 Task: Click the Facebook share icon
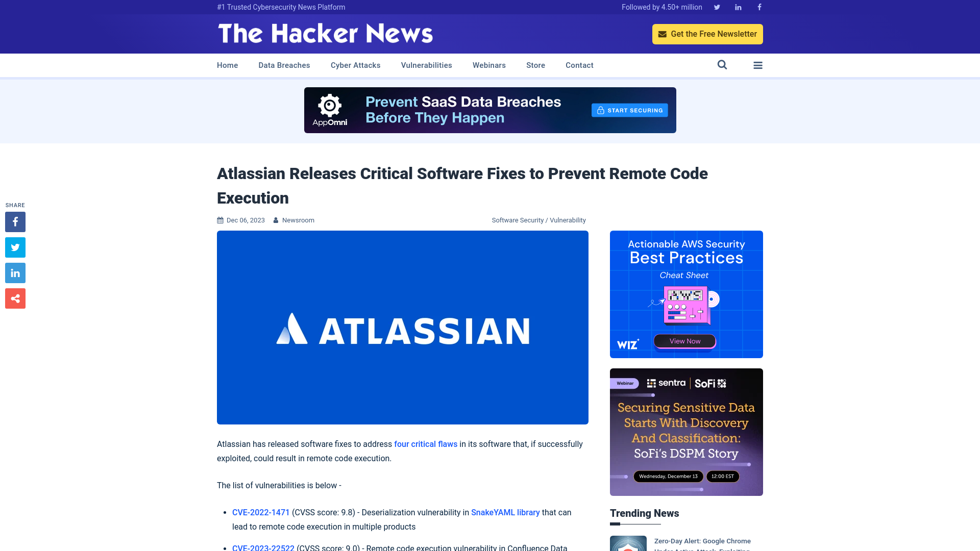pyautogui.click(x=15, y=221)
